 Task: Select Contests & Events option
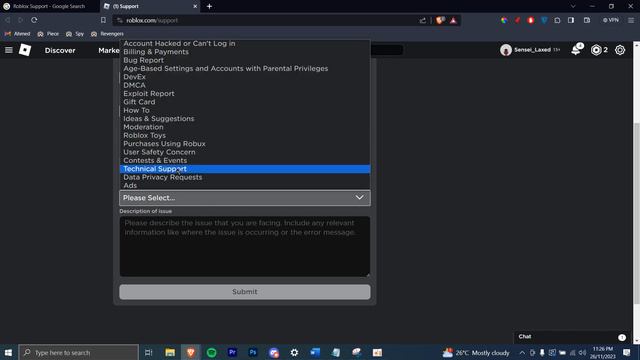[x=245, y=160]
